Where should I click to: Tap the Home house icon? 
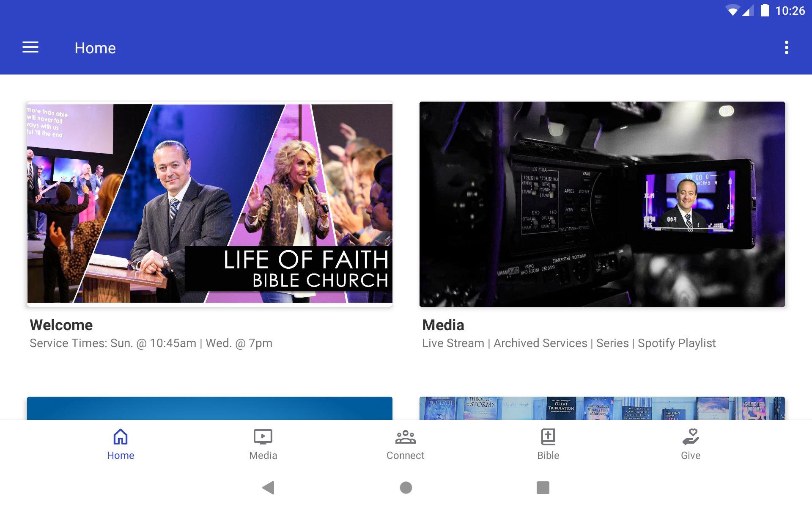pyautogui.click(x=121, y=436)
